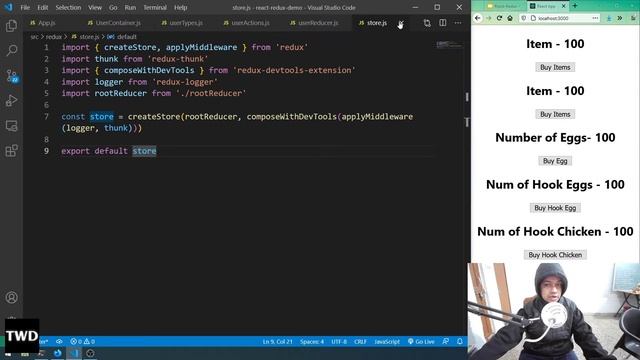
Task: Click the first Buy Items button in browser
Action: tap(555, 67)
